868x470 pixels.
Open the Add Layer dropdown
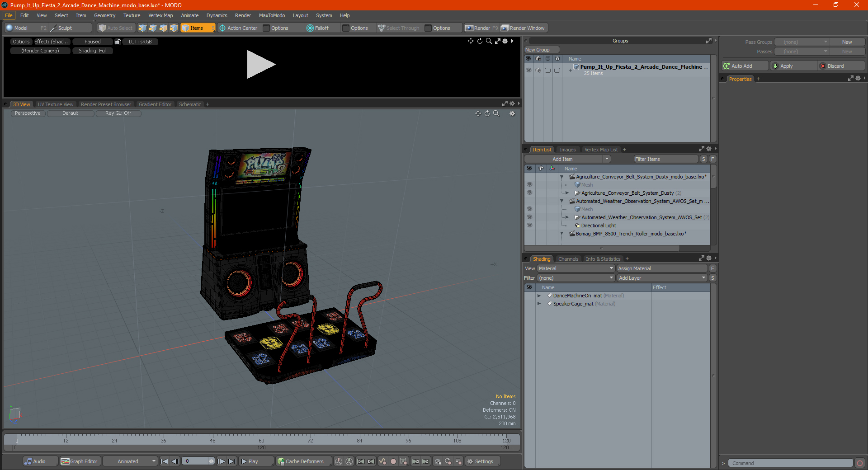click(662, 278)
